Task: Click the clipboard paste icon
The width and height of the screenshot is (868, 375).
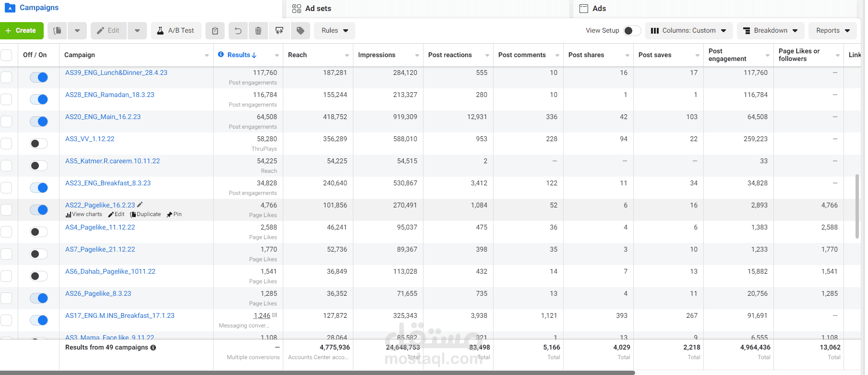Action: coord(215,31)
